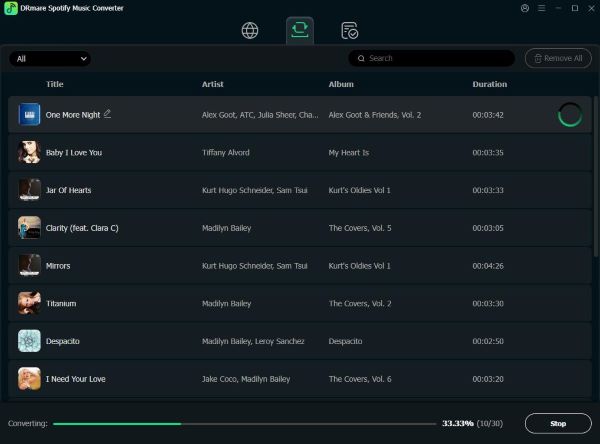Click album The Covers, Vol. 5
This screenshot has width=600, height=444.
[360, 228]
